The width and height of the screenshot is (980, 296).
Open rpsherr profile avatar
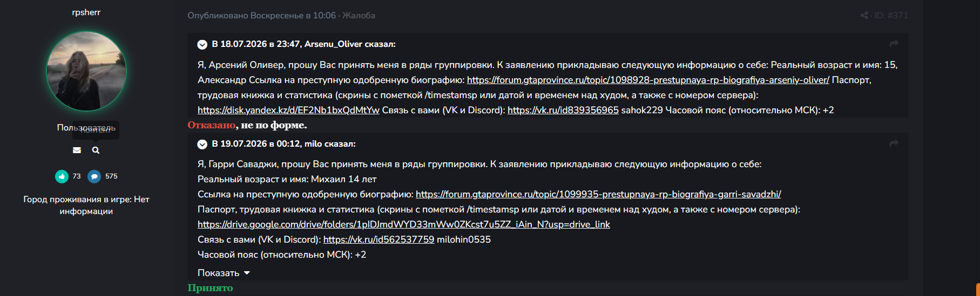(x=86, y=71)
